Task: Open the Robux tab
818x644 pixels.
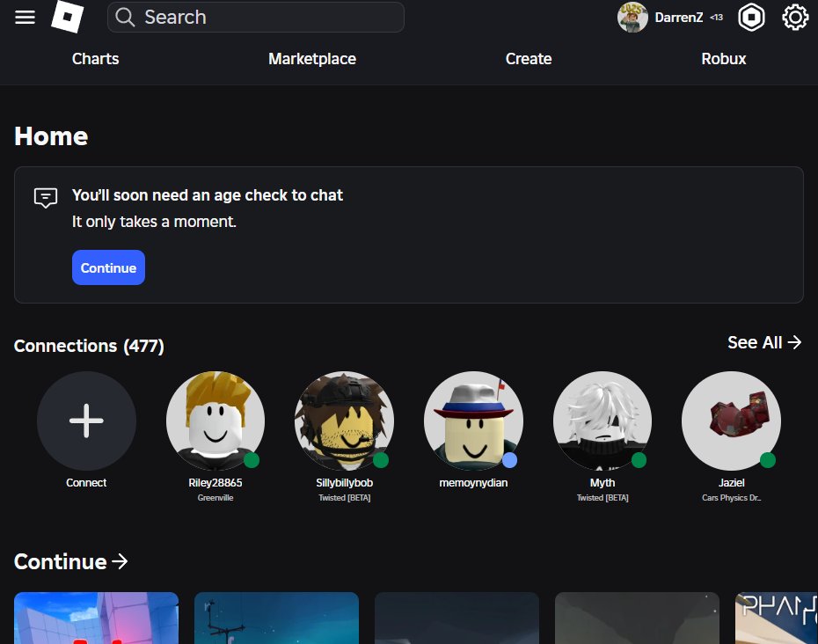Action: pyautogui.click(x=724, y=59)
